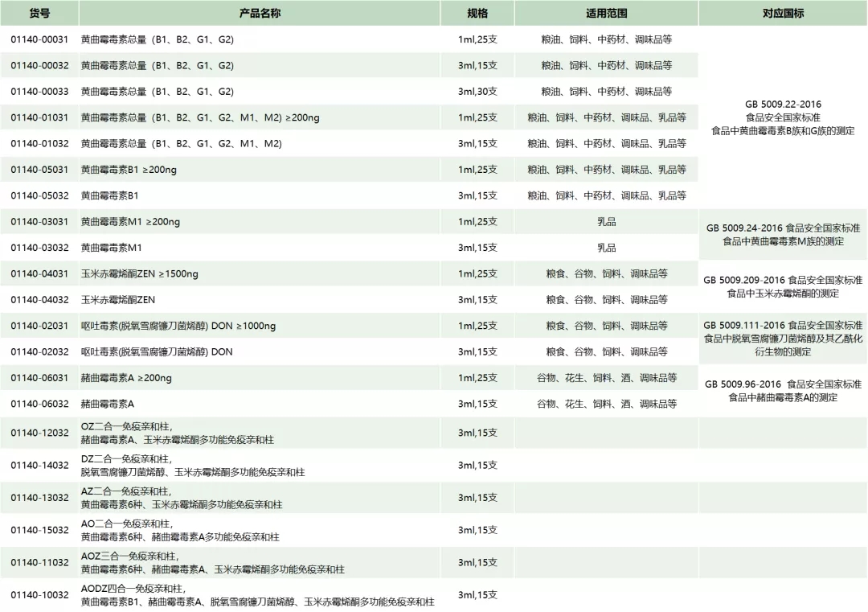Click the 3ml,30支 specification cell
868x612 pixels.
[x=477, y=92]
